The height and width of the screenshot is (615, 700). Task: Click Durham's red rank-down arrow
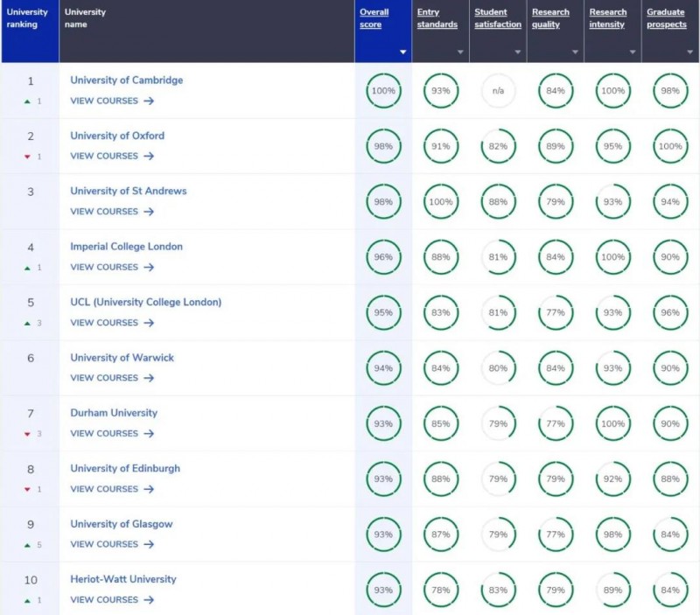point(27,434)
